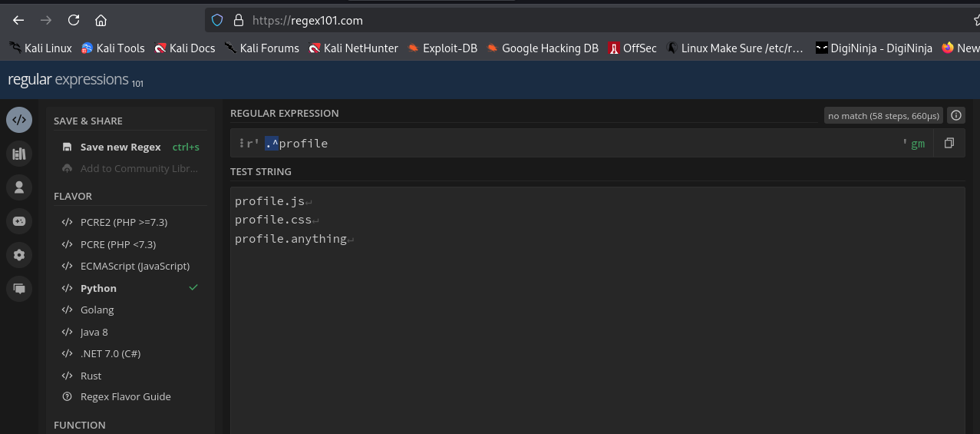
Task: Click inside the test string area
Action: tap(596, 323)
